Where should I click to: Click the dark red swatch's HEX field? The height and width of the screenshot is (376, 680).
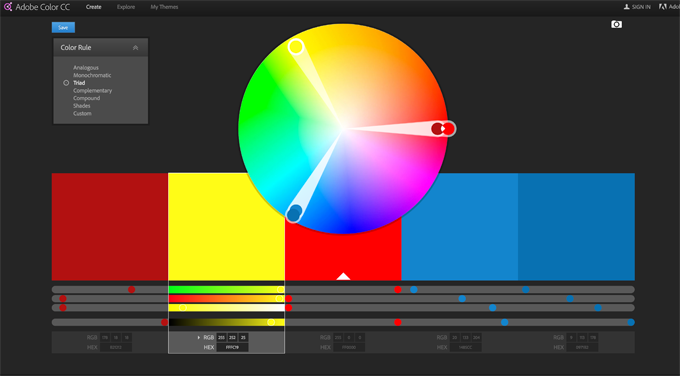[116, 347]
